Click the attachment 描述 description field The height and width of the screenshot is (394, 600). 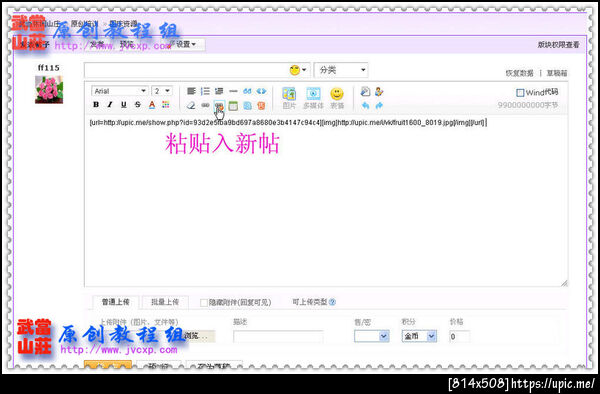(x=278, y=337)
